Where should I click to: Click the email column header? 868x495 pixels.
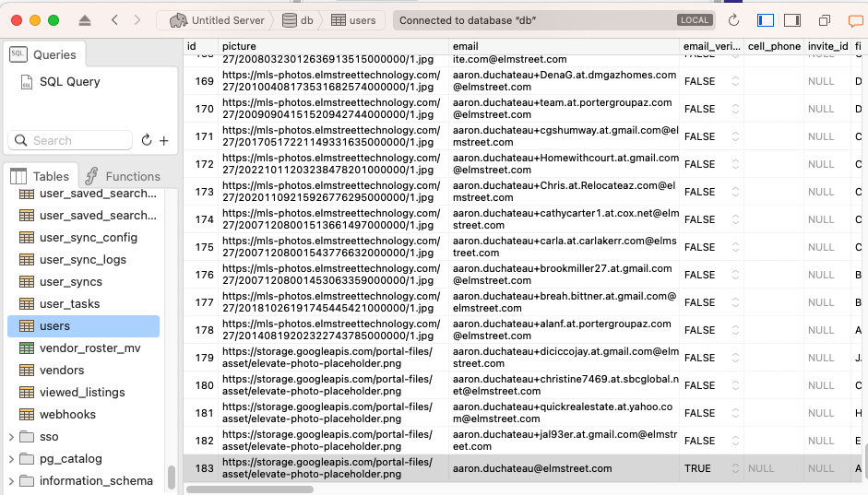pyautogui.click(x=564, y=46)
